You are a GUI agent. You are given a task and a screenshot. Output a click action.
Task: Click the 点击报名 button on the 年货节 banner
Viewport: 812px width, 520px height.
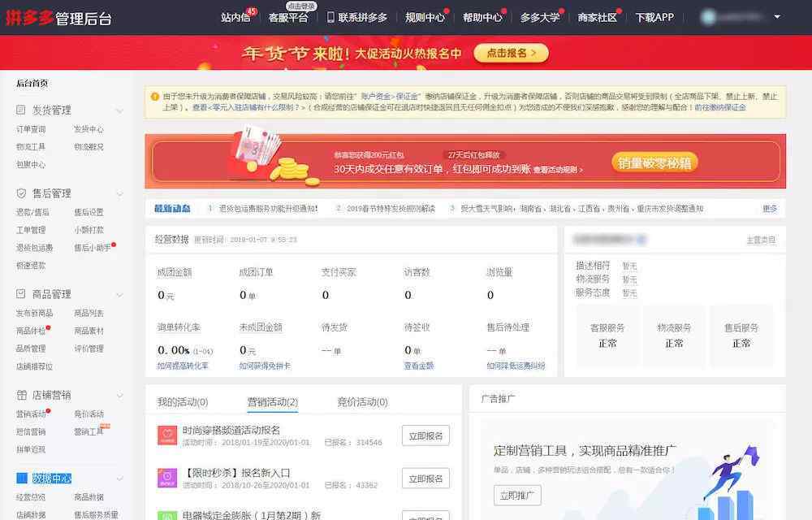[511, 53]
